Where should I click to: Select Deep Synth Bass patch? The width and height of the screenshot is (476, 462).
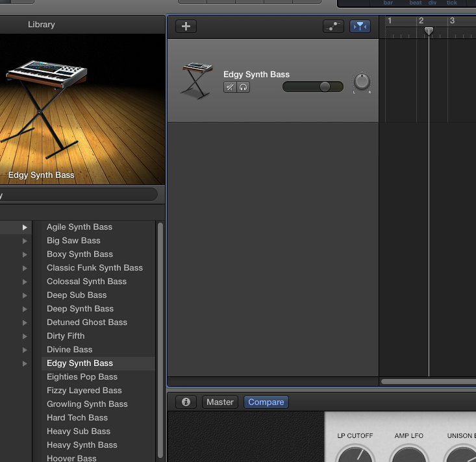click(80, 309)
